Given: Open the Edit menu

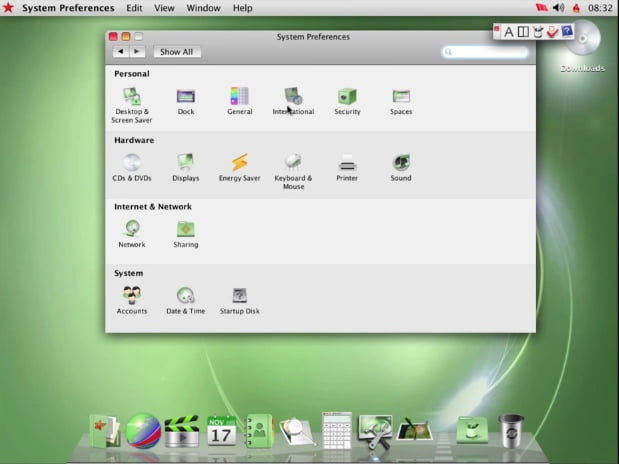Looking at the screenshot, I should [x=134, y=8].
